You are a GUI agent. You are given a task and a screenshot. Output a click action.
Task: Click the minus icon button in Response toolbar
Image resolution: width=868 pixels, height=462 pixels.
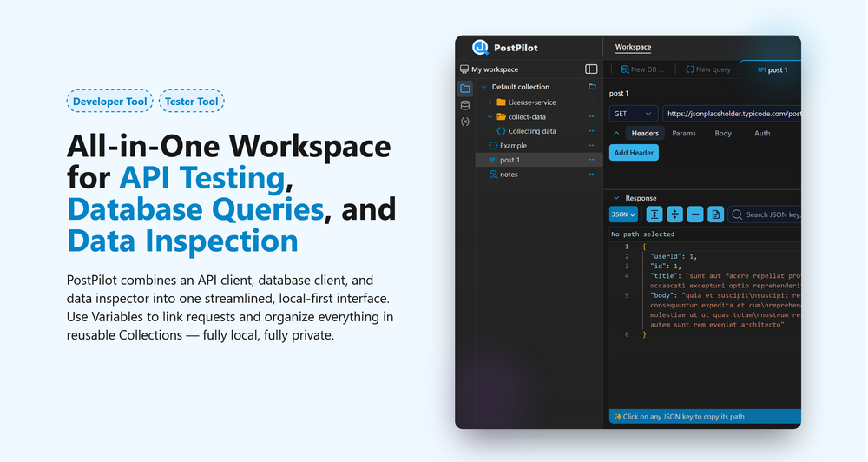(695, 214)
